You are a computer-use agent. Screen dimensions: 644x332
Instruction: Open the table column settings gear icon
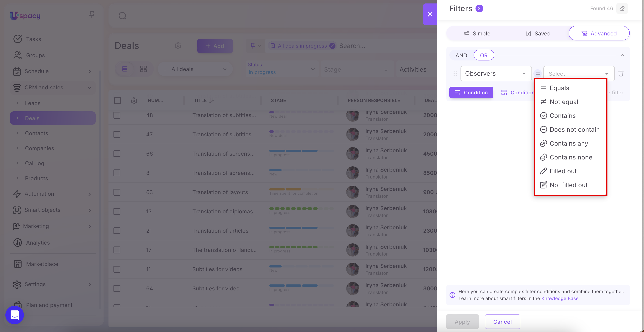134,101
